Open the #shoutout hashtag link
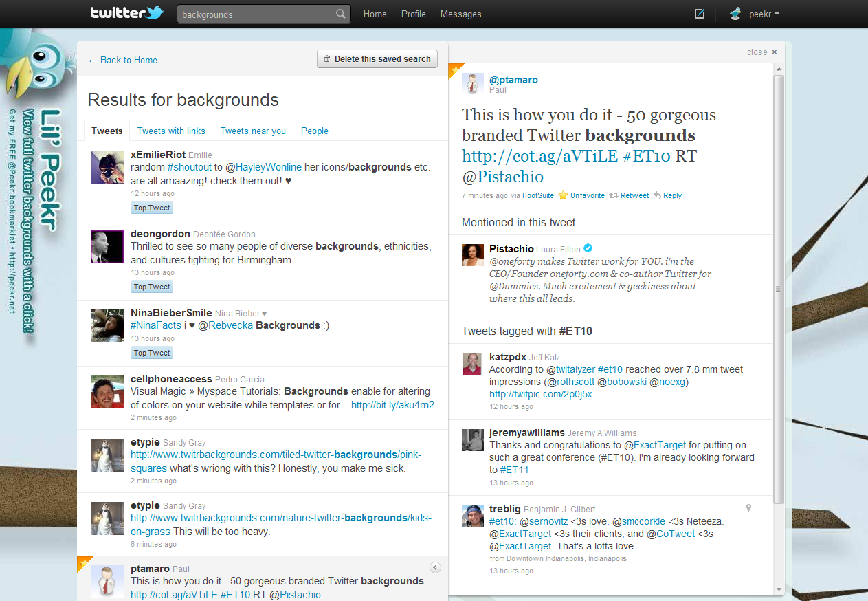The height and width of the screenshot is (601, 868). pos(189,167)
